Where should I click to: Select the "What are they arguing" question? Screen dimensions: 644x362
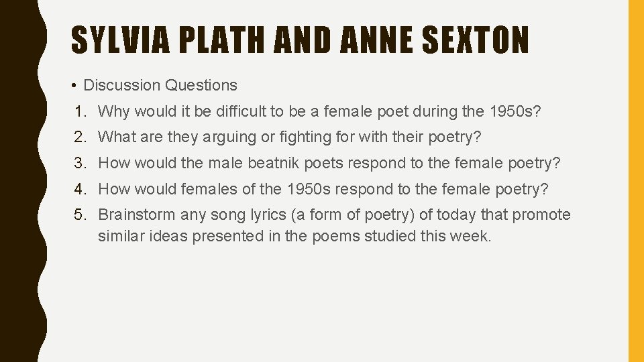(290, 137)
